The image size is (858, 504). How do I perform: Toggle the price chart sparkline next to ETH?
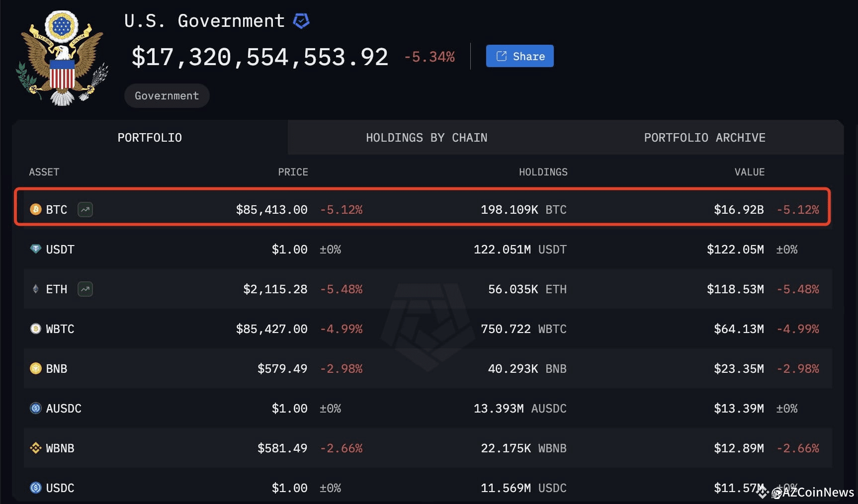[x=85, y=289]
